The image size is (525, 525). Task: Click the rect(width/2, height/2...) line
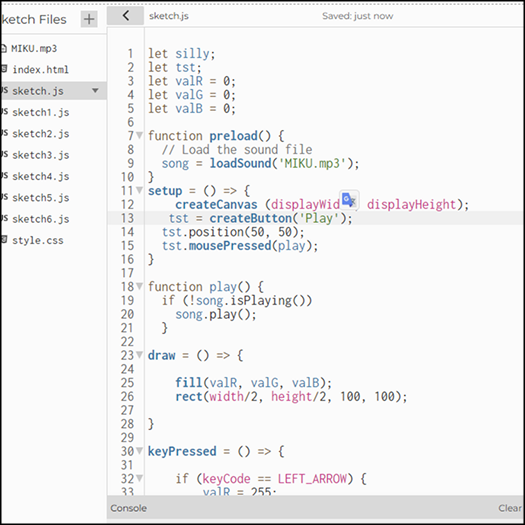(x=291, y=396)
